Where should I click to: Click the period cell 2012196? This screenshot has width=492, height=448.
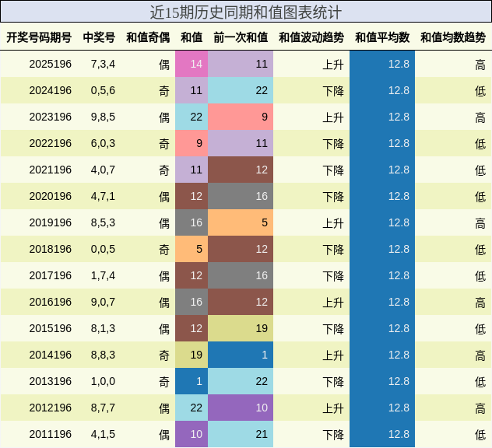point(51,408)
